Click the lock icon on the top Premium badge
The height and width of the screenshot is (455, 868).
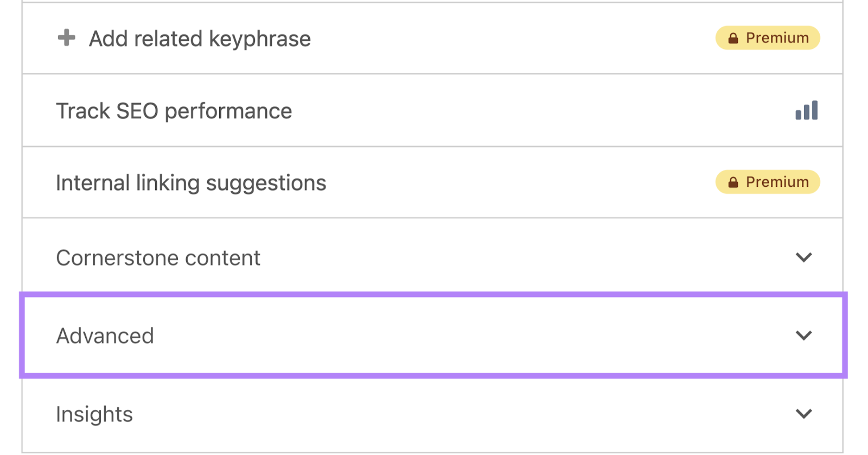[x=733, y=37]
